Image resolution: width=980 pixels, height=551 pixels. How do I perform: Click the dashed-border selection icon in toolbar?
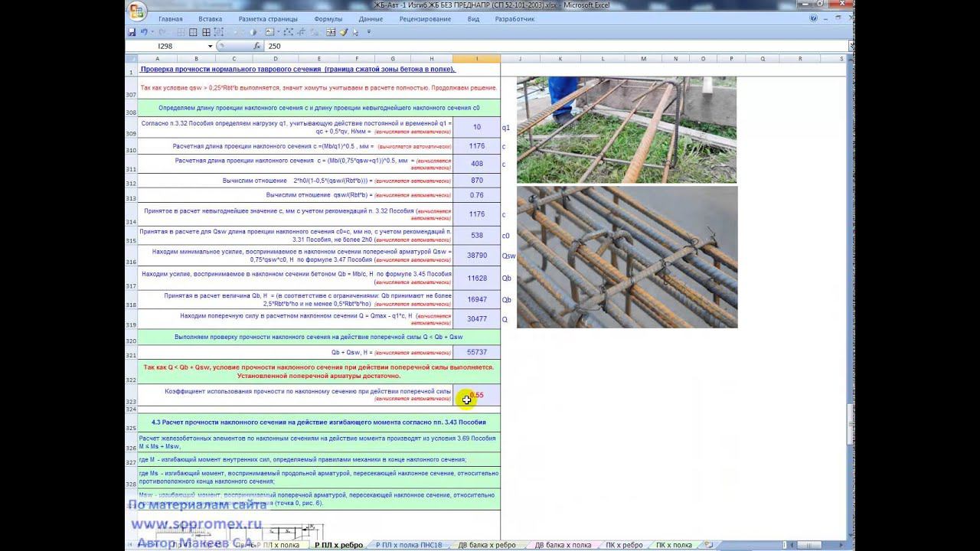(219, 32)
